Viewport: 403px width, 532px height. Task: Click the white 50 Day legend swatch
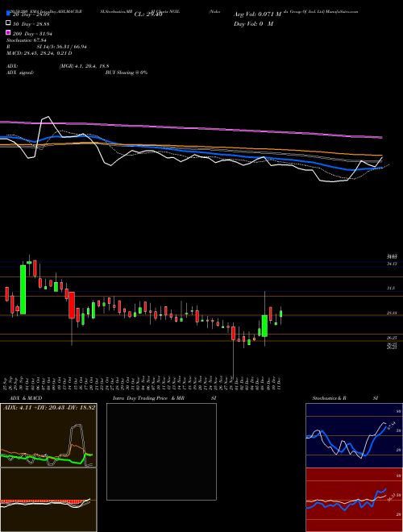click(x=9, y=23)
